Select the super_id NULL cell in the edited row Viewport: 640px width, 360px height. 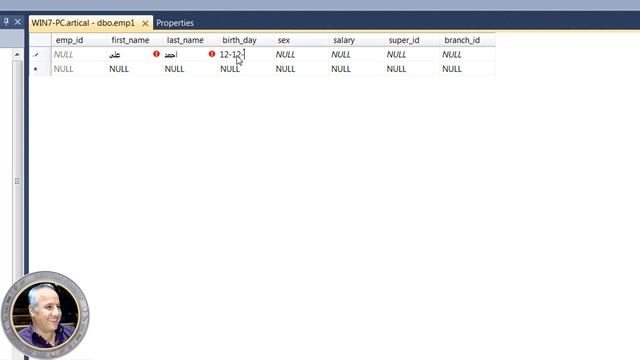click(412, 54)
